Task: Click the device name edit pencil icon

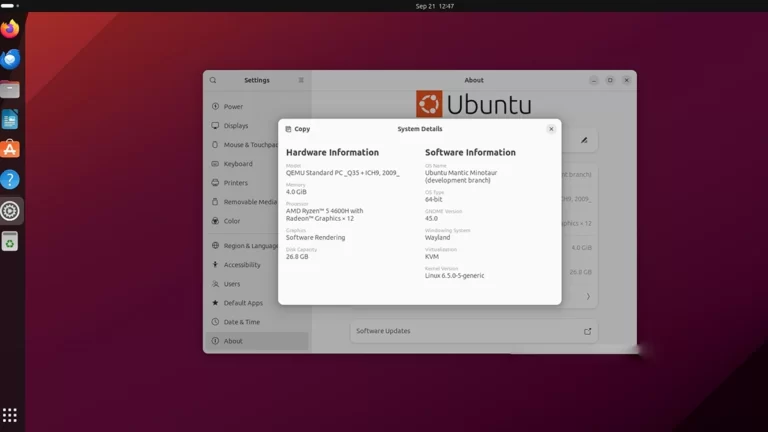Action: pos(584,140)
